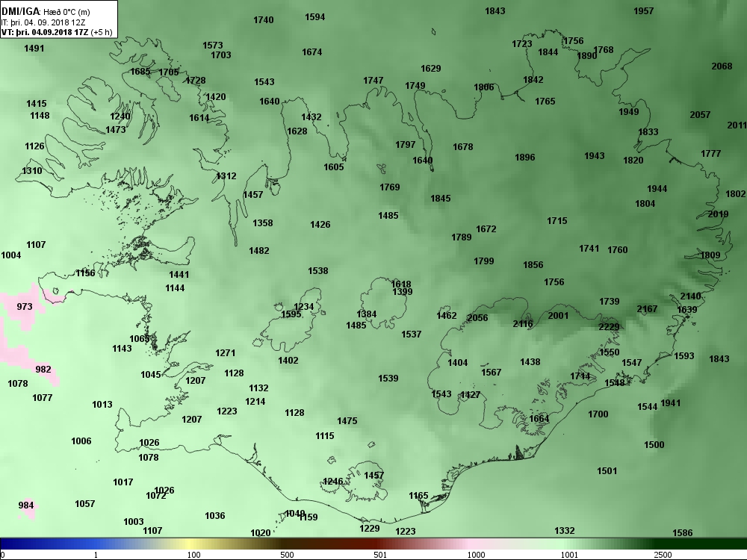Viewport: 747px width, 560px height.
Task: Click the map value 1715
Action: click(557, 220)
